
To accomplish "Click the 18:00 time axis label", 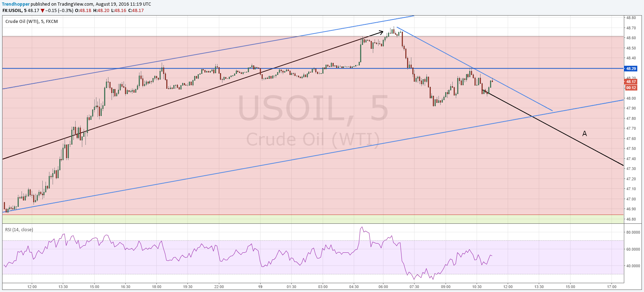I will pyautogui.click(x=156, y=287).
